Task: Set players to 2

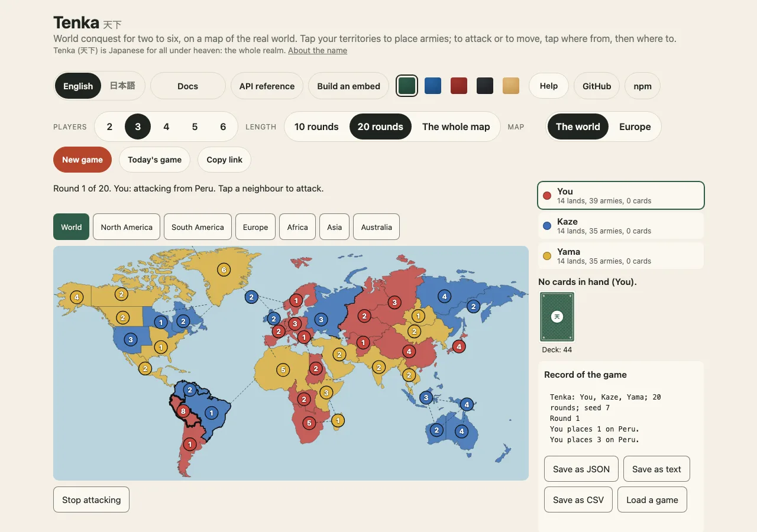Action: click(x=109, y=126)
